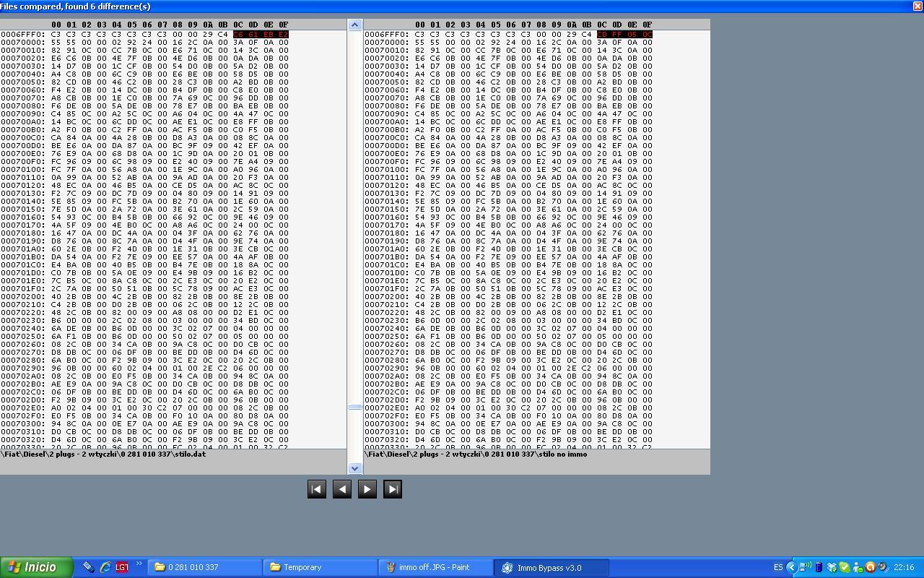Click column header 00 in the left pane
The image size is (924, 578).
pos(56,25)
